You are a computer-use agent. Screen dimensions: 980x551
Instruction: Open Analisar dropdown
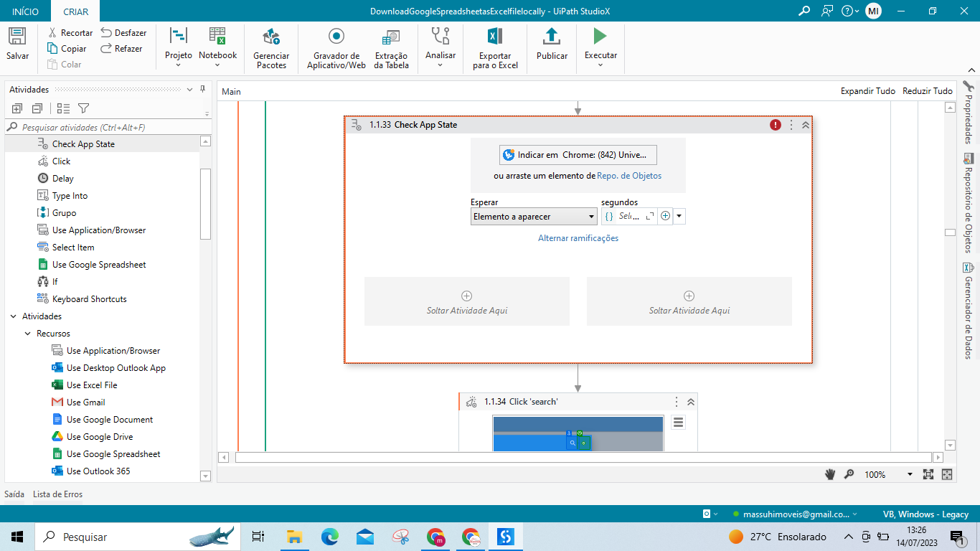(440, 47)
